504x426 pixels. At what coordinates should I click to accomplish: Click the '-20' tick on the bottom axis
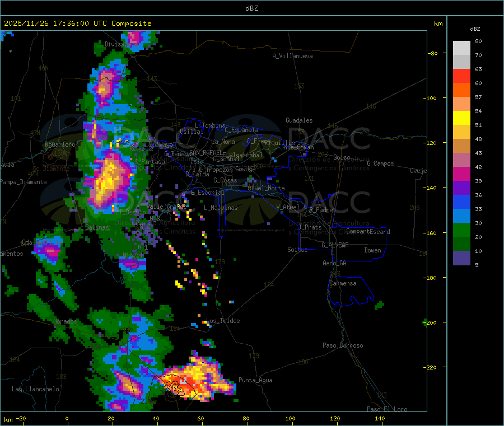coord(21,419)
